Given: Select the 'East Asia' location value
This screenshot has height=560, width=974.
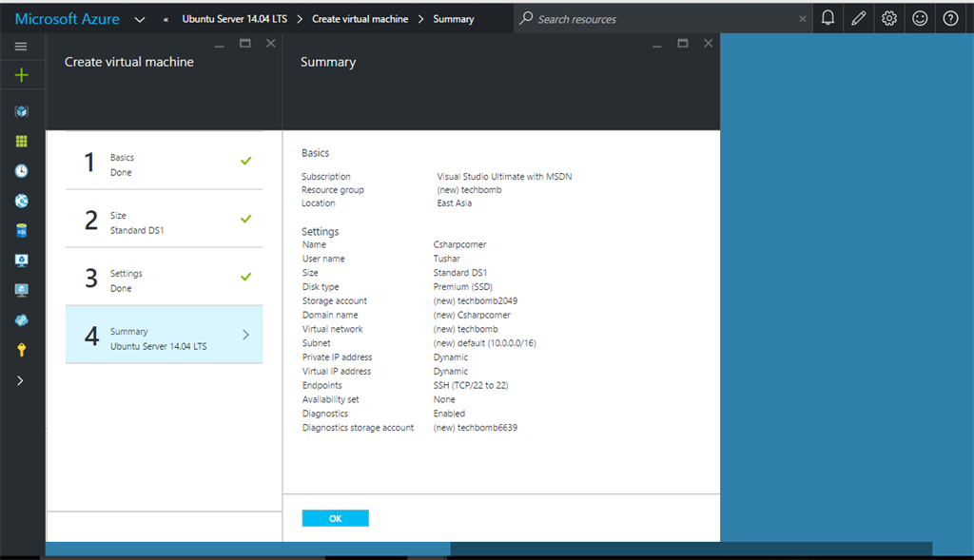Looking at the screenshot, I should coord(454,203).
